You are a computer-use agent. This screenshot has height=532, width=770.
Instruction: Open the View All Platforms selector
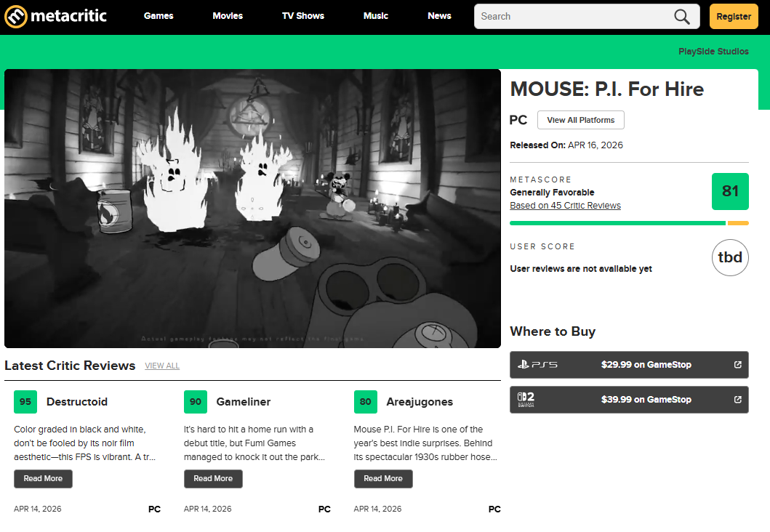580,119
